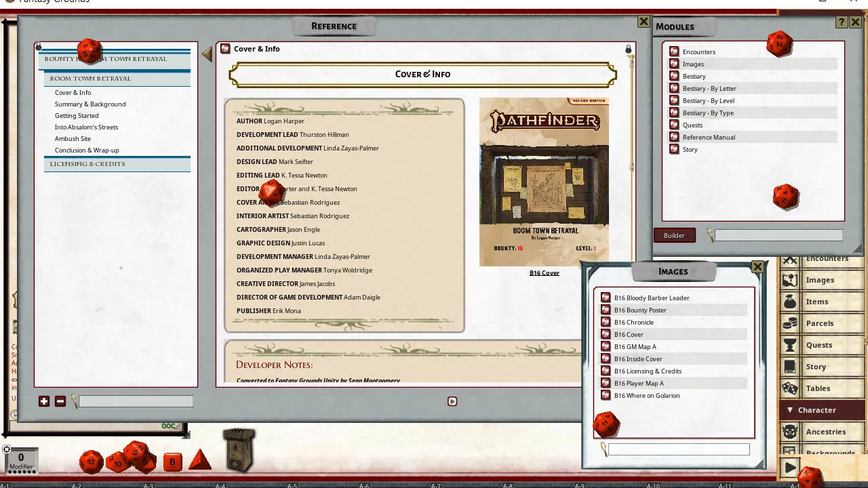
Task: Select Getting Started in index
Action: (77, 116)
